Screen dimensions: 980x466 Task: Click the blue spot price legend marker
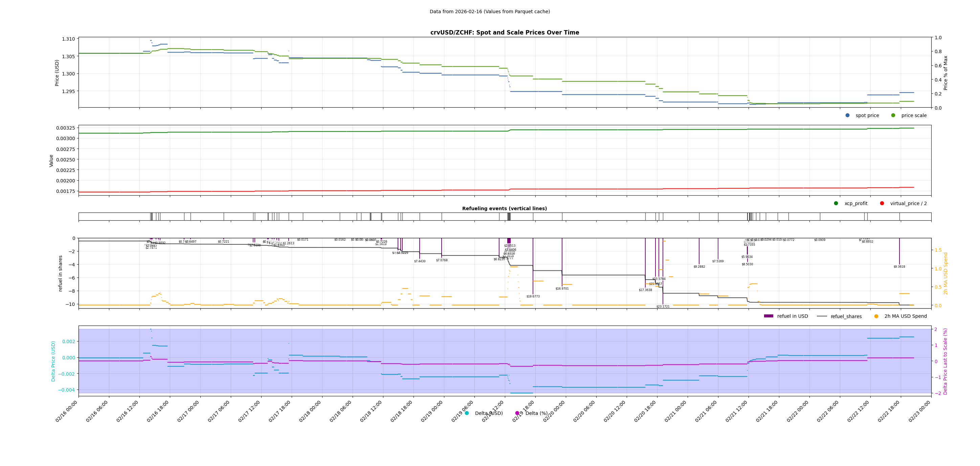coord(847,115)
